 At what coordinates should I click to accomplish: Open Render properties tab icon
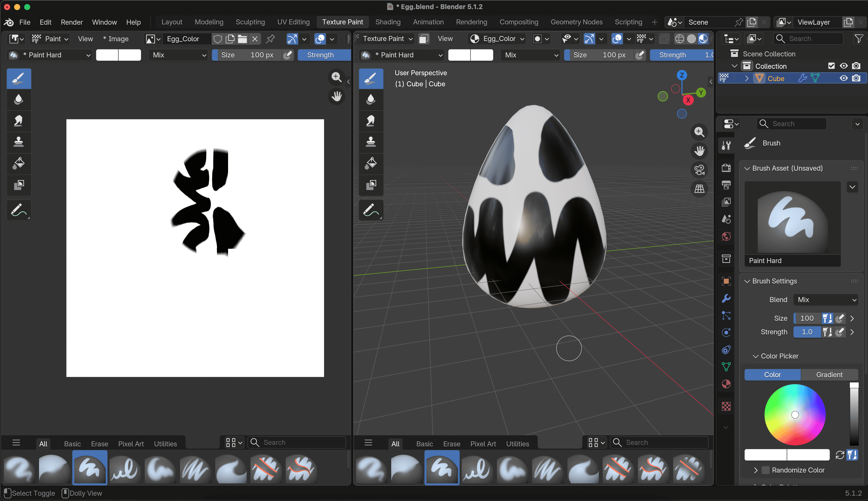(x=726, y=168)
